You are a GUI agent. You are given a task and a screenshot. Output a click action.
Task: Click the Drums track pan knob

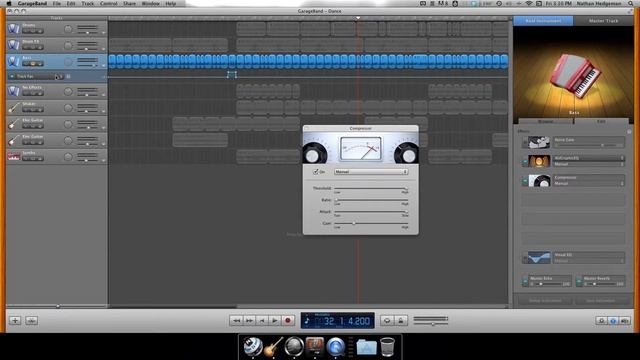[x=68, y=29]
